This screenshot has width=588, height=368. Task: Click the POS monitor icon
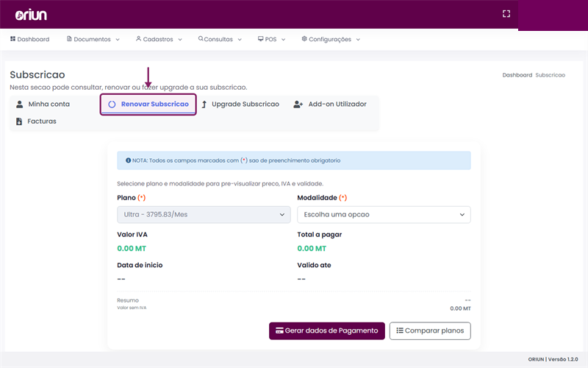tap(261, 39)
